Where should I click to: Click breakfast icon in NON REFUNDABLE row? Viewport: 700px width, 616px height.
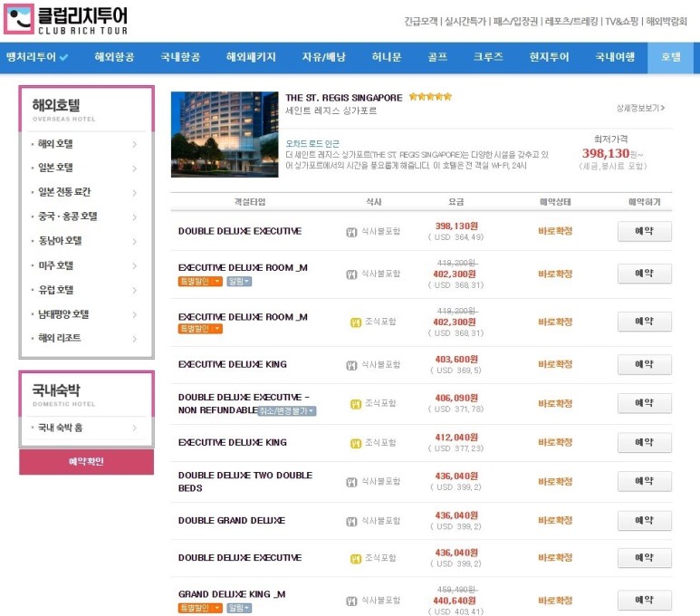tap(356, 404)
